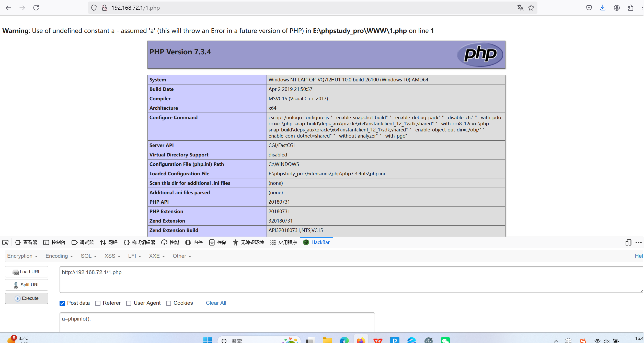Open the Wi-Fi network tray icon

click(597, 341)
